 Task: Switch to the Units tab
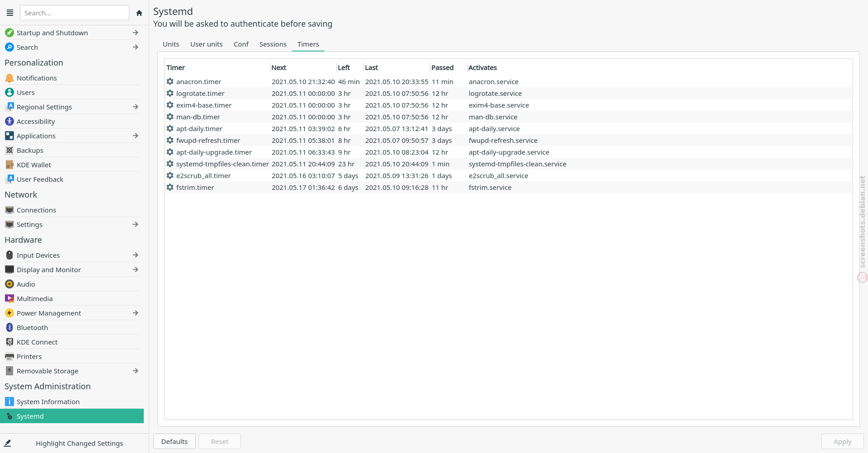171,44
